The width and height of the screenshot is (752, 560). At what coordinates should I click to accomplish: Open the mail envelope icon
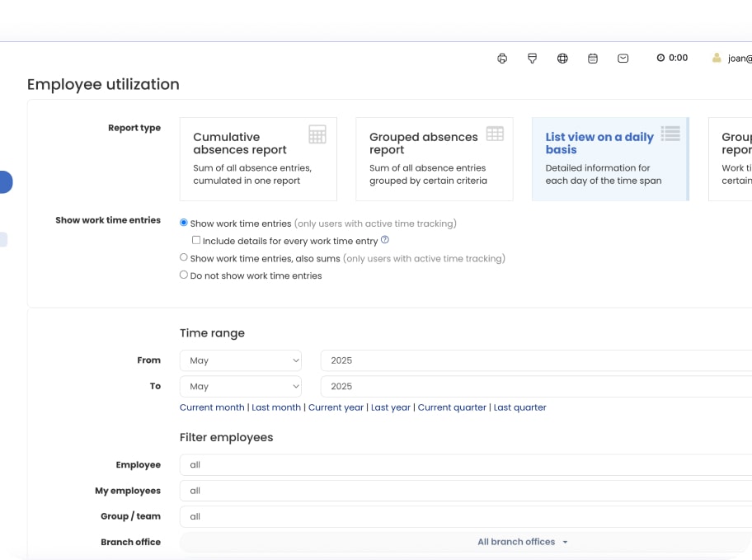click(623, 59)
